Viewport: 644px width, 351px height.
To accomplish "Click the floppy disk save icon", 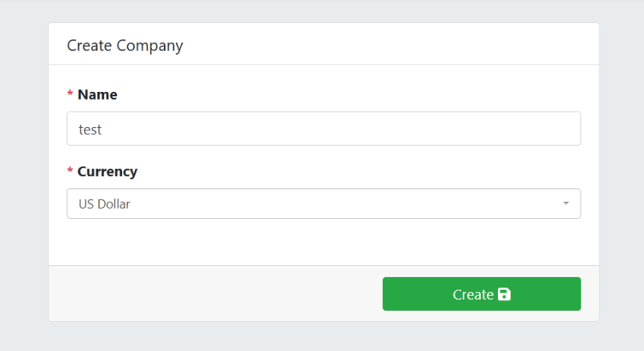I will [x=504, y=294].
